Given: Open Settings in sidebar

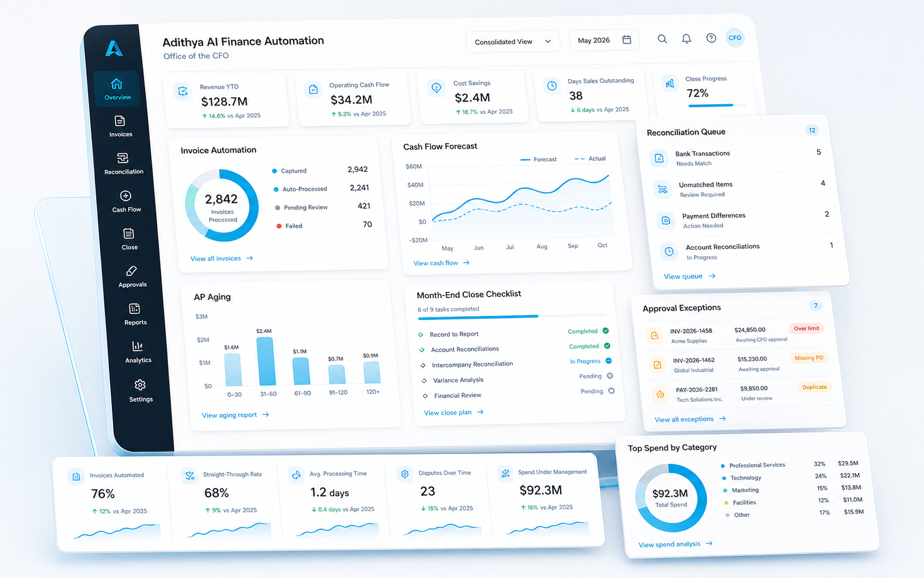Looking at the screenshot, I should 140,391.
